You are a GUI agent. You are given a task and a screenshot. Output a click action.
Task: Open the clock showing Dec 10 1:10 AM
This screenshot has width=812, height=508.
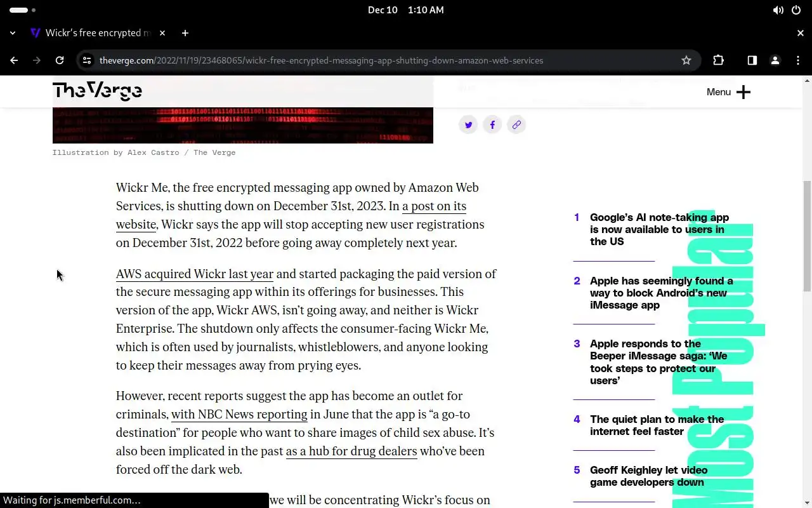(406, 10)
